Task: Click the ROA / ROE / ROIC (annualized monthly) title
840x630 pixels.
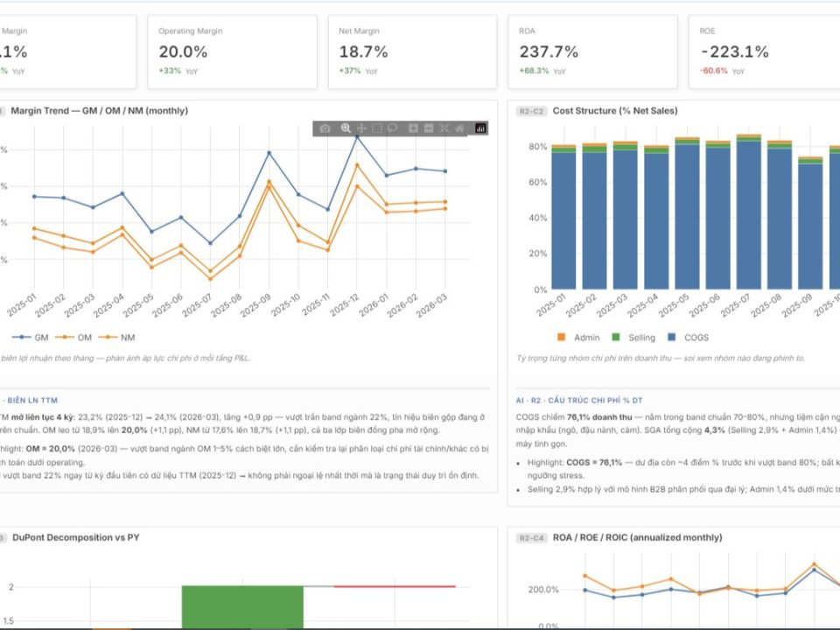Action: [638, 537]
